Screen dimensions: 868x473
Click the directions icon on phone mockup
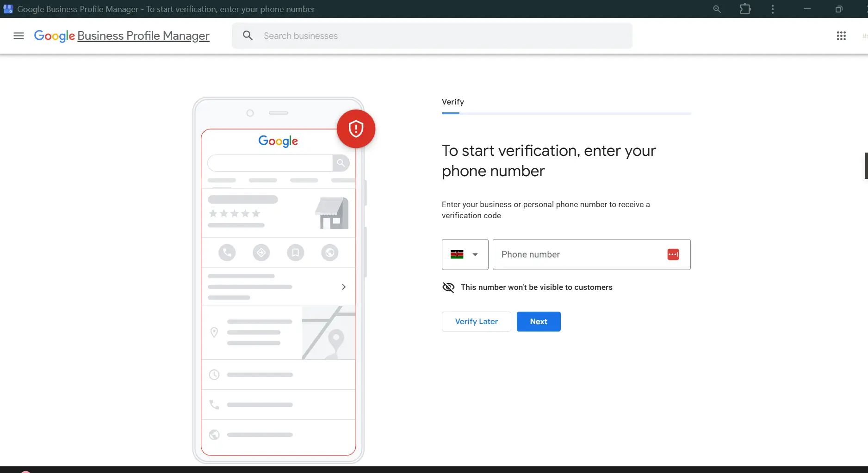tap(261, 252)
